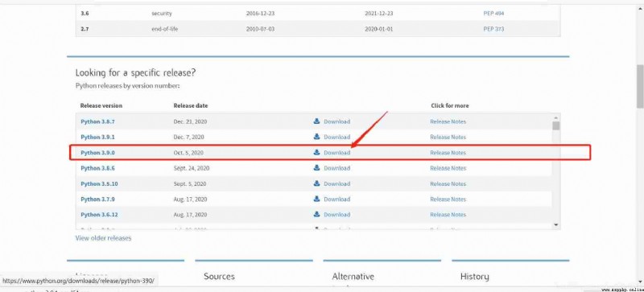Click the Release date column header
The height and width of the screenshot is (292, 644).
191,105
